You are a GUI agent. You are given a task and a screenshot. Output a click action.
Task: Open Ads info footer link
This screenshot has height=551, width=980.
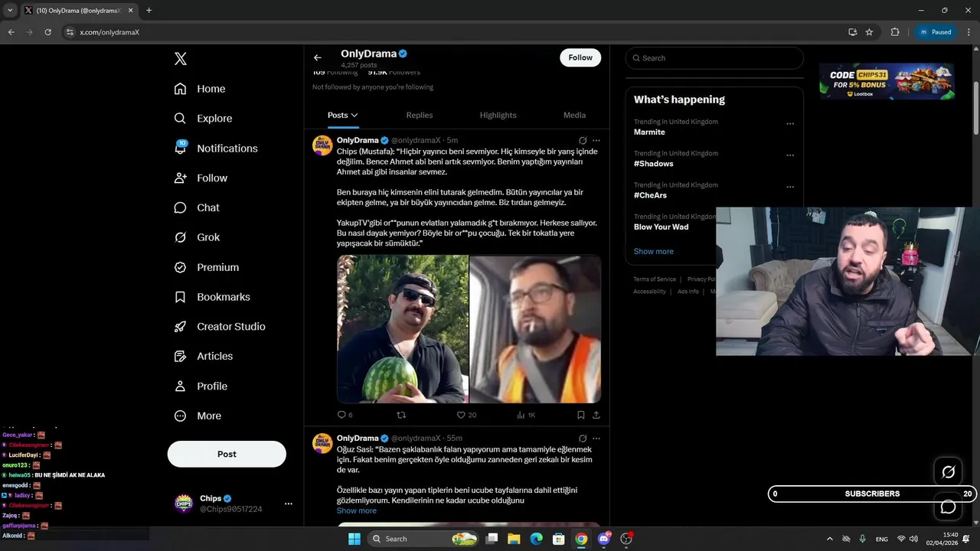pos(688,292)
